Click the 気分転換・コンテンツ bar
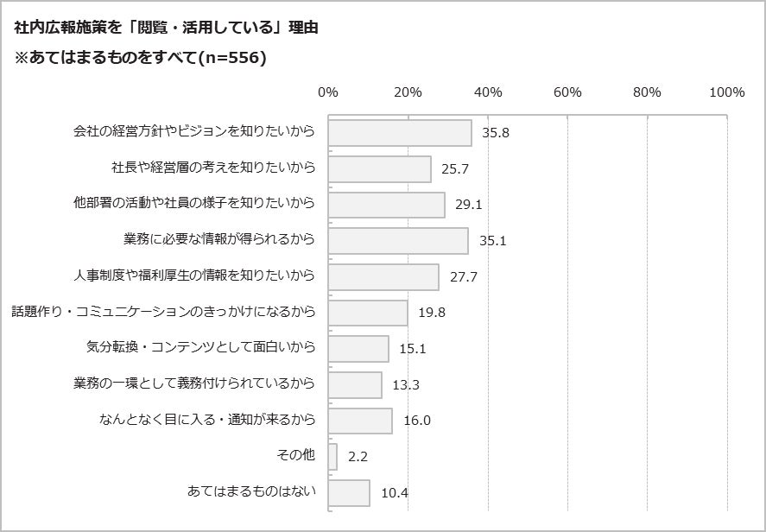The width and height of the screenshot is (766, 532). pyautogui.click(x=358, y=349)
